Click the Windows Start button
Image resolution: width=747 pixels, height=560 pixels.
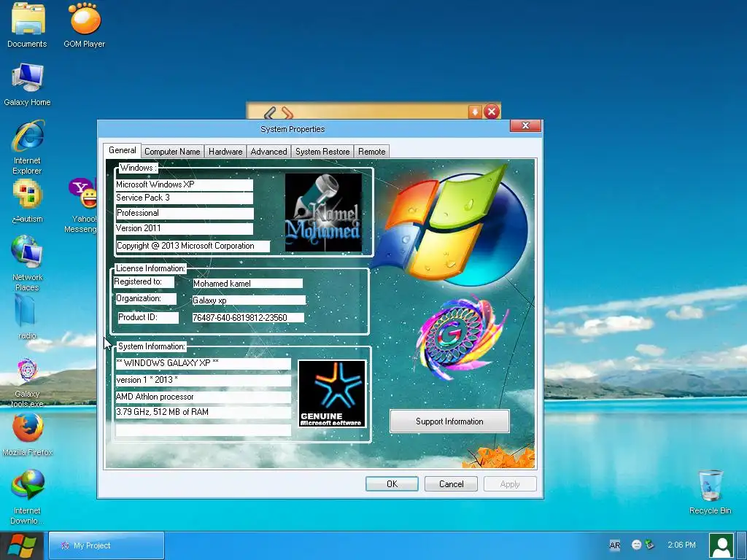23,545
